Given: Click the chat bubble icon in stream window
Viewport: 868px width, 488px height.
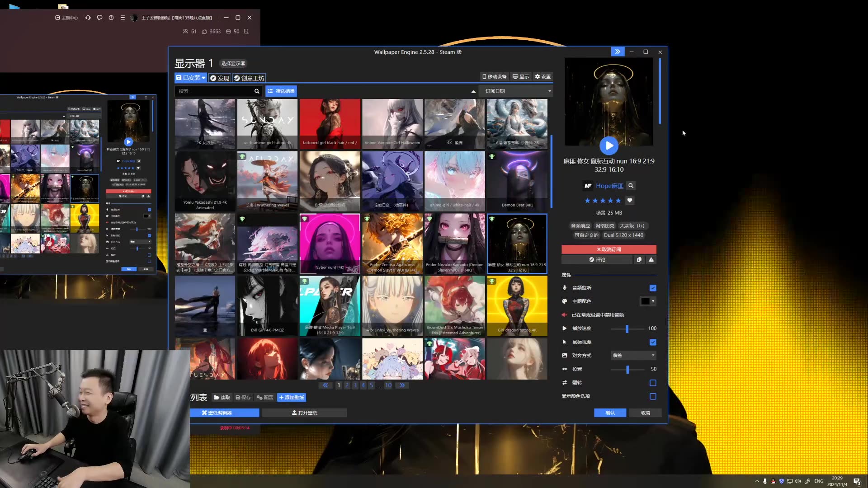Looking at the screenshot, I should pos(99,18).
